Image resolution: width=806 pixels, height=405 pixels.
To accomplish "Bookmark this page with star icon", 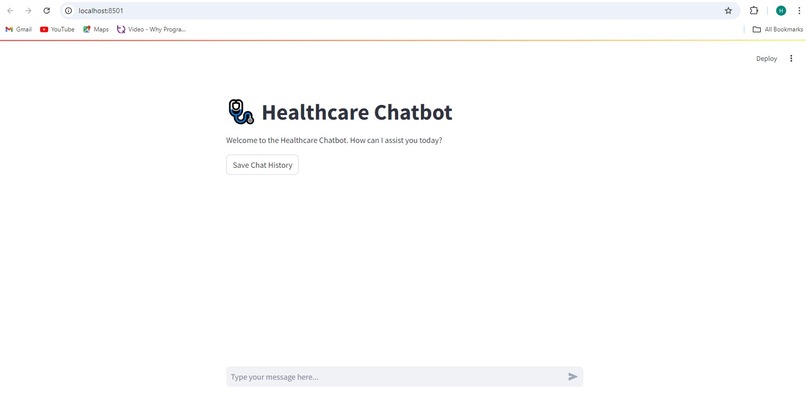I will coord(728,11).
